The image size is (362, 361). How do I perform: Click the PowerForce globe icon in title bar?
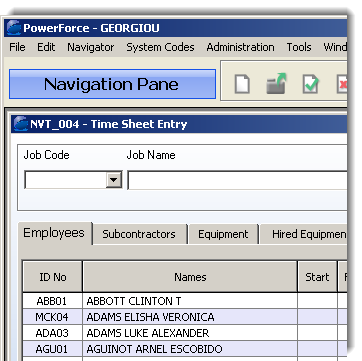tap(14, 28)
